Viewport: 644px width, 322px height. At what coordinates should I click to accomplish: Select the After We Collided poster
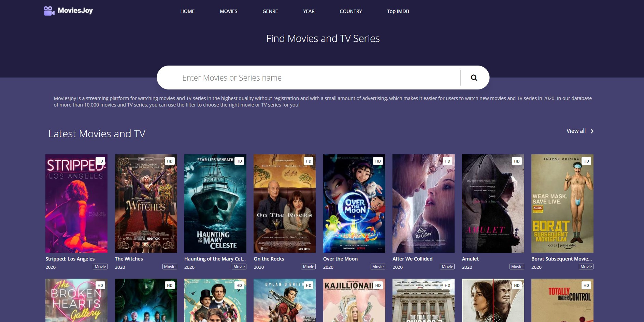click(424, 204)
